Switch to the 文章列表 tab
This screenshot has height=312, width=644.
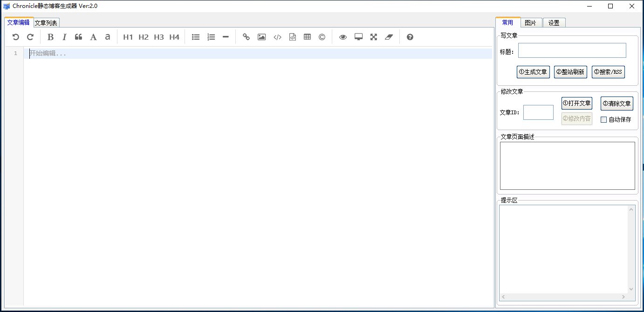pos(47,22)
